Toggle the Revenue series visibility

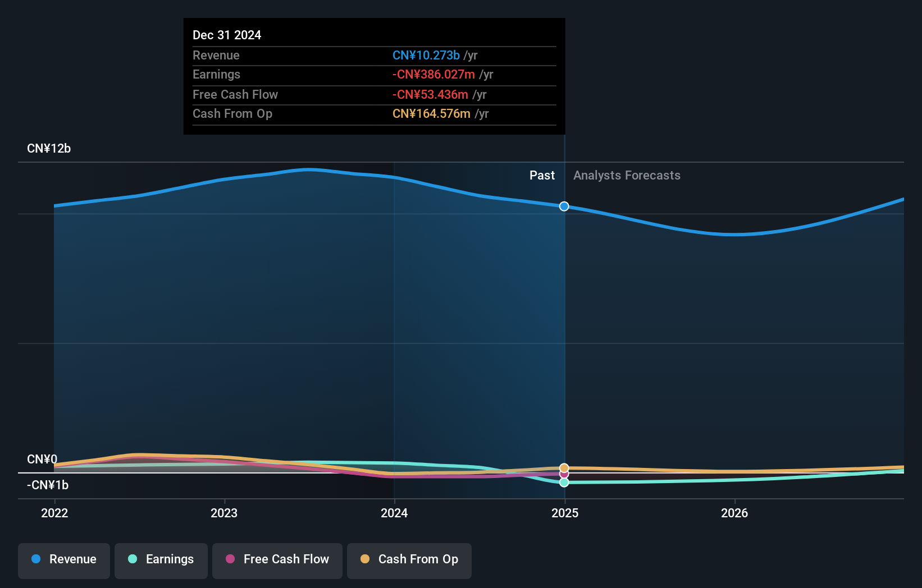pyautogui.click(x=63, y=559)
